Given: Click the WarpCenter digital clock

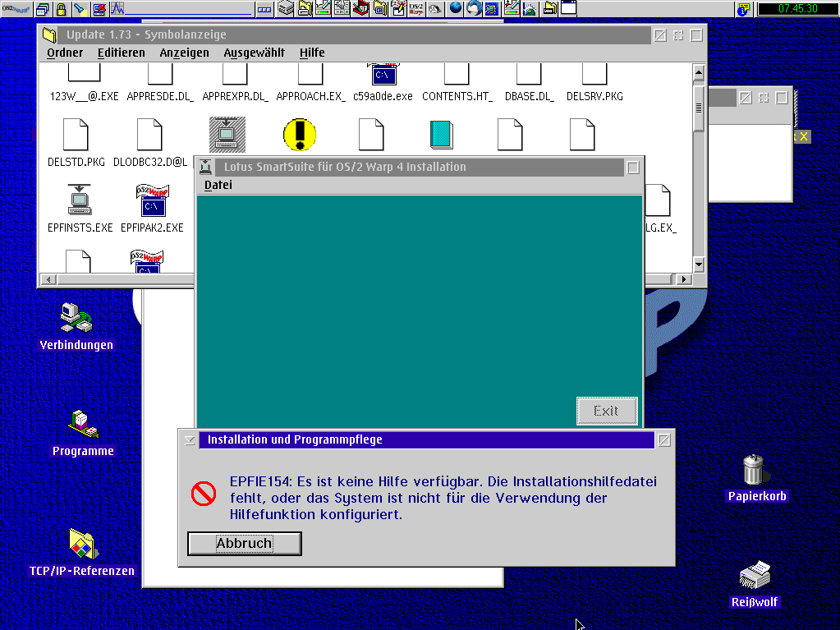Looking at the screenshot, I should click(x=797, y=8).
